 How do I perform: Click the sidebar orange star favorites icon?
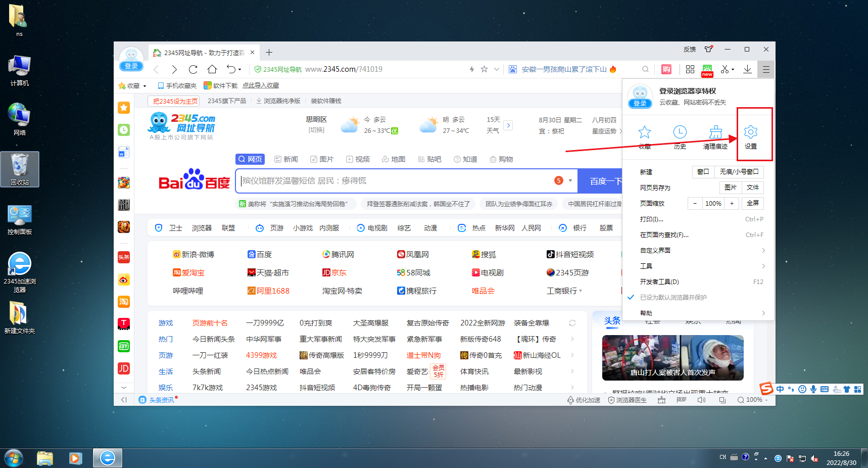pos(124,108)
